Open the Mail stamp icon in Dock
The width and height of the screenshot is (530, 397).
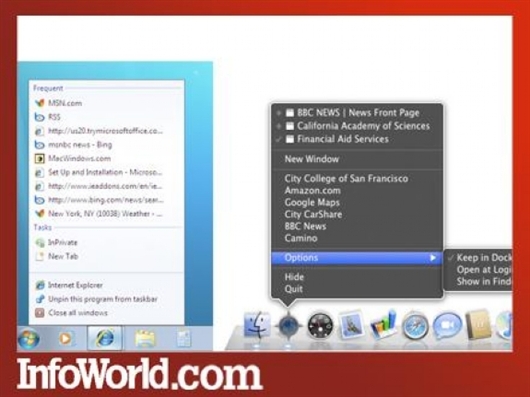[x=352, y=325]
